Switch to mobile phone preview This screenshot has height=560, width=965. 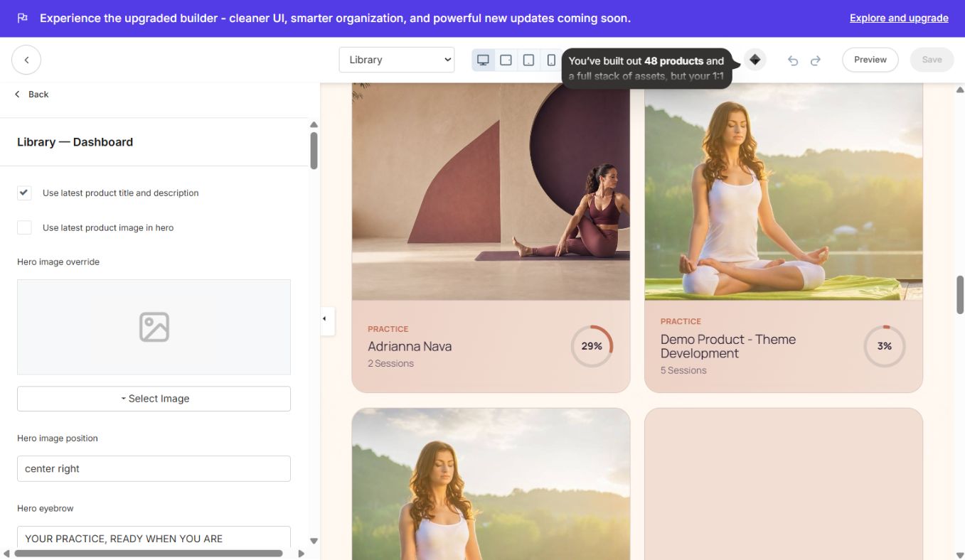click(551, 60)
